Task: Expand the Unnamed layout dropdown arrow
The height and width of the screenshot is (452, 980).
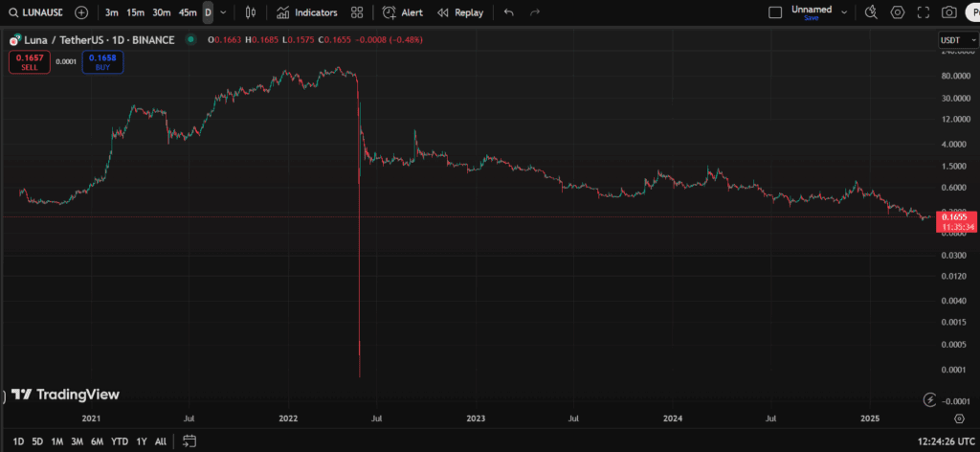Action: pyautogui.click(x=843, y=12)
